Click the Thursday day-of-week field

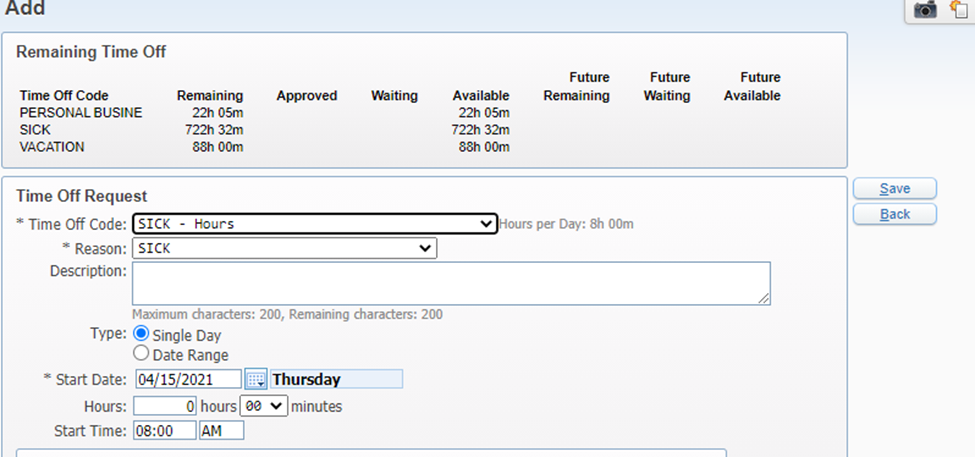click(336, 379)
